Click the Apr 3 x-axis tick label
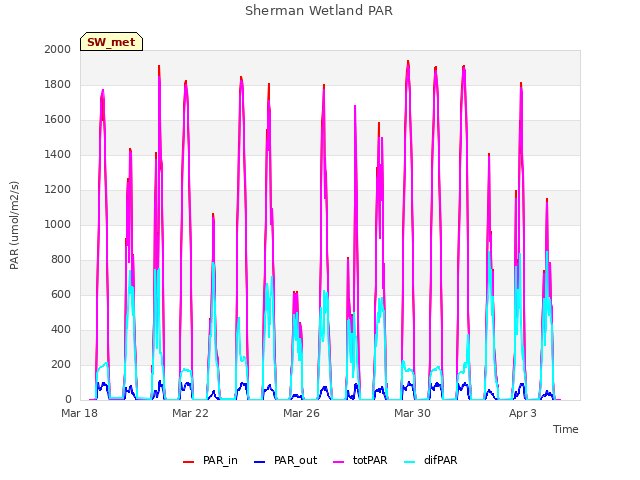The width and height of the screenshot is (640, 480). click(523, 413)
